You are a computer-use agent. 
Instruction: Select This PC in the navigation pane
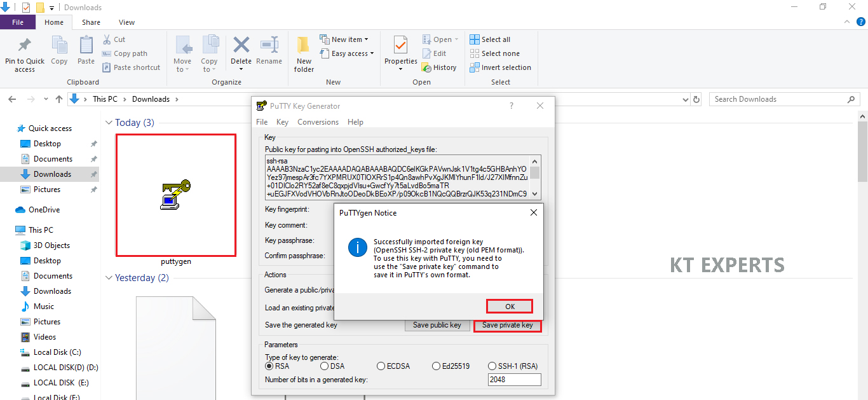click(x=34, y=230)
